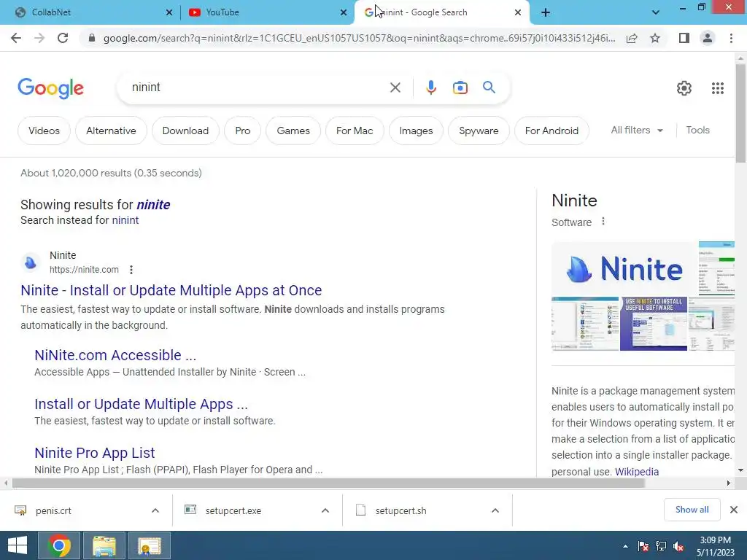Reload the current page
Screen dimensions: 747x560
[x=63, y=38]
